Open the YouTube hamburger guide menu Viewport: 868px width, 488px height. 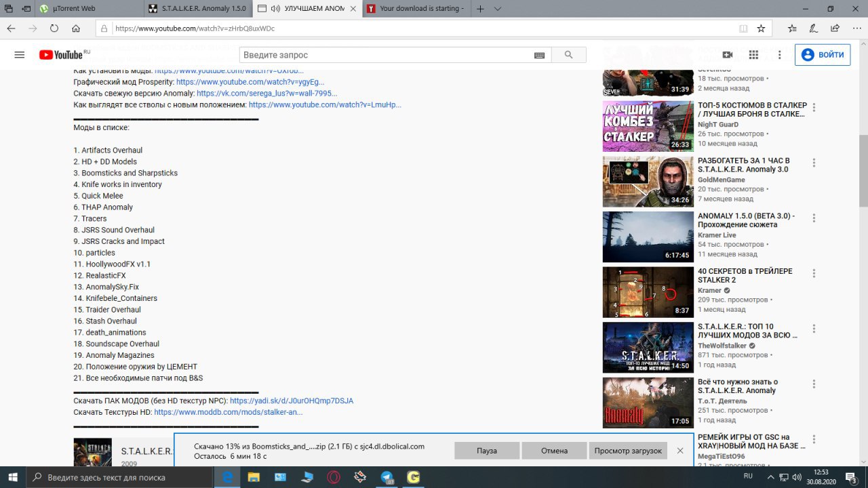tap(19, 55)
